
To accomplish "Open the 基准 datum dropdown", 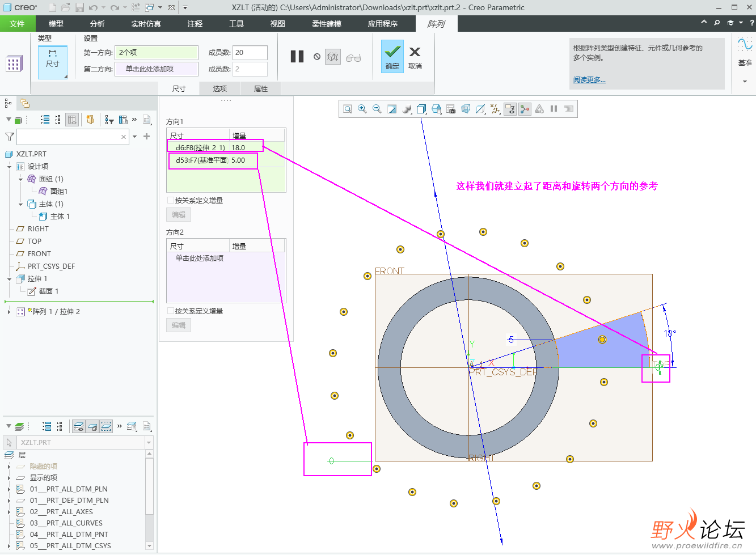I will [x=745, y=81].
